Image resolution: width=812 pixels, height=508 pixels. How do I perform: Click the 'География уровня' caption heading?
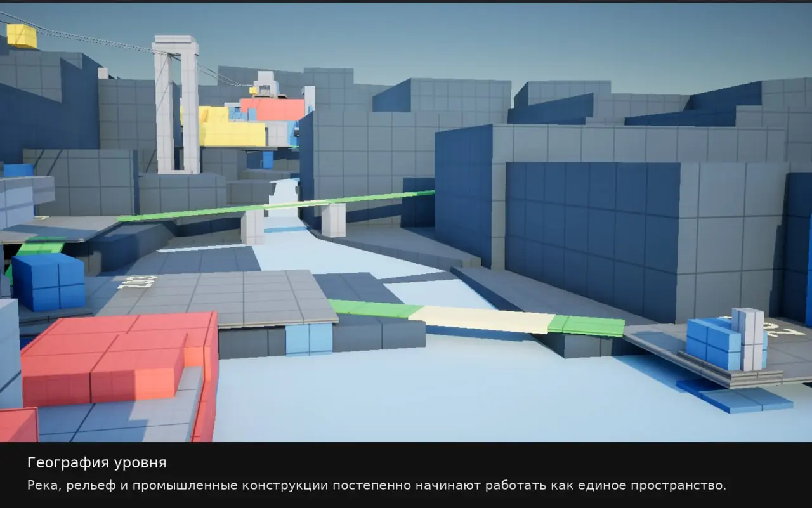click(96, 463)
